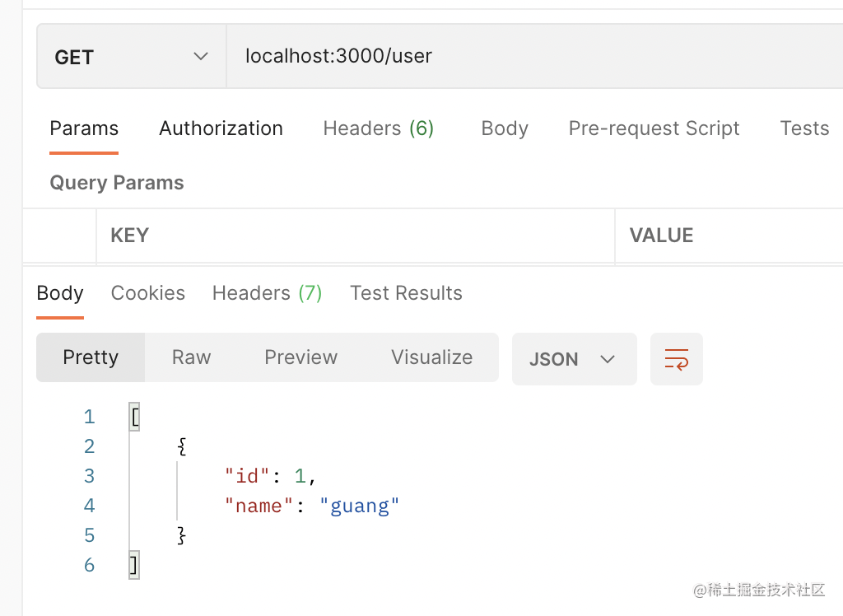This screenshot has height=616, width=843.
Task: Go to the request Body tab
Action: [x=505, y=128]
